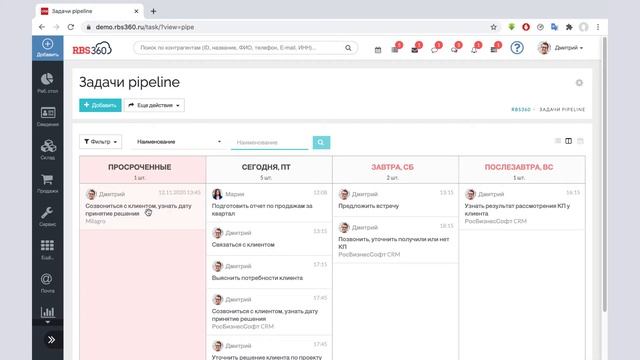
Task: Go back with browser back arrow
Action: (x=42, y=27)
